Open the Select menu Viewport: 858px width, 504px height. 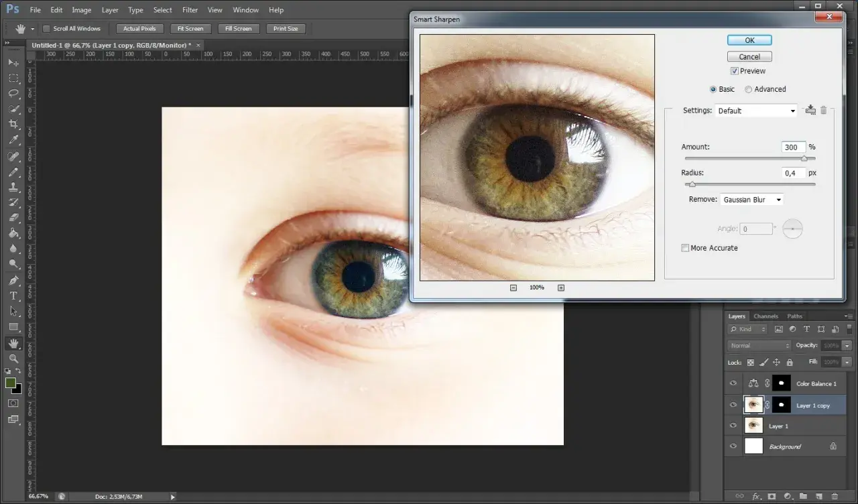coord(163,10)
